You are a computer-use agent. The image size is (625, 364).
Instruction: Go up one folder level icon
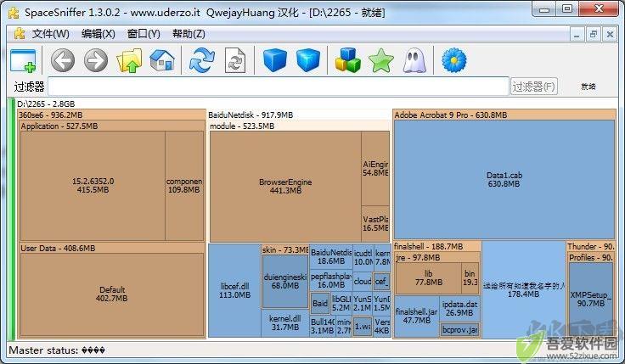tap(129, 60)
